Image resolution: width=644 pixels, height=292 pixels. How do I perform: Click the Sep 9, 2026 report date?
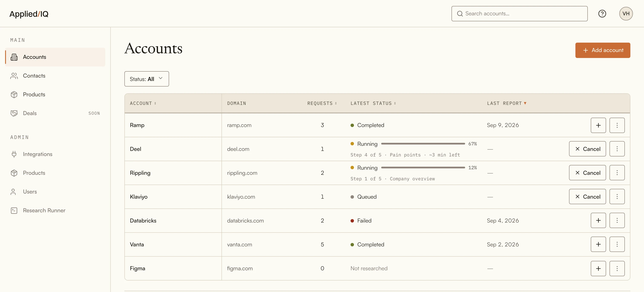point(503,125)
